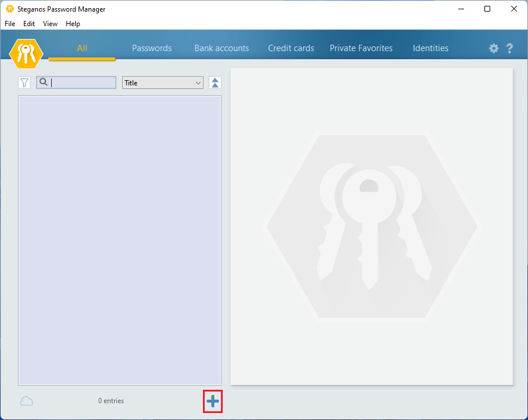Click the cloud sync icon
Viewport: 528px width, 420px height.
pyautogui.click(x=27, y=401)
